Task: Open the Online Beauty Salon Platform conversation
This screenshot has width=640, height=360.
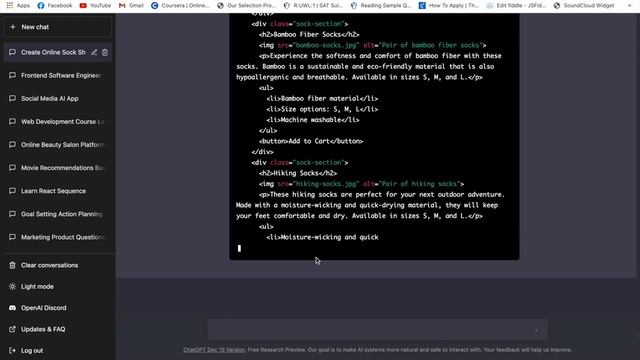Action: coord(57,144)
